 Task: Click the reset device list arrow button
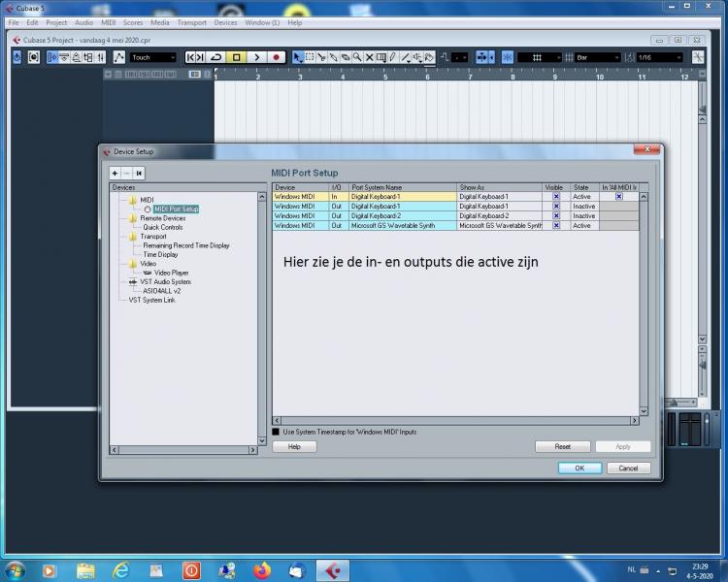click(x=139, y=173)
